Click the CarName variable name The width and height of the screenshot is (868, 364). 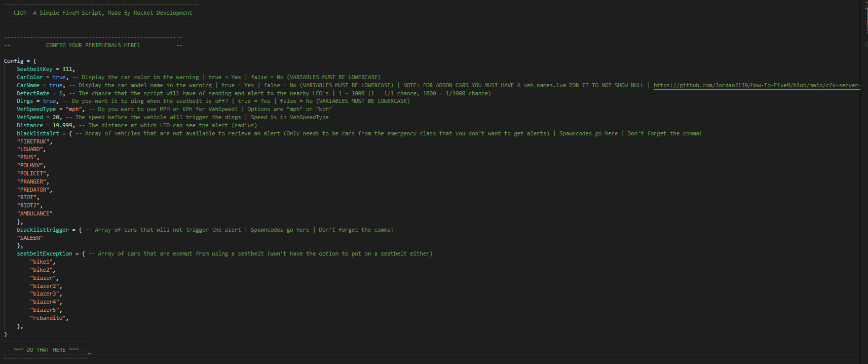[28, 85]
